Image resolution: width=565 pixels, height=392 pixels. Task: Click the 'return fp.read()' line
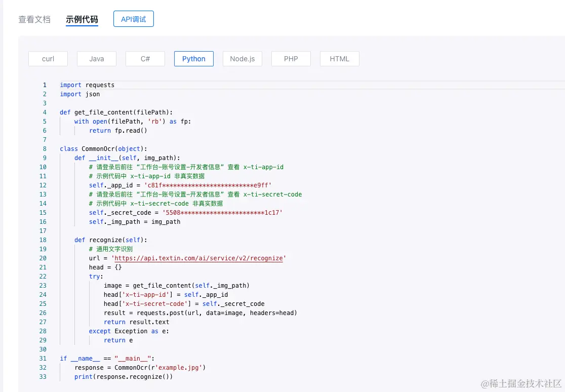point(118,131)
